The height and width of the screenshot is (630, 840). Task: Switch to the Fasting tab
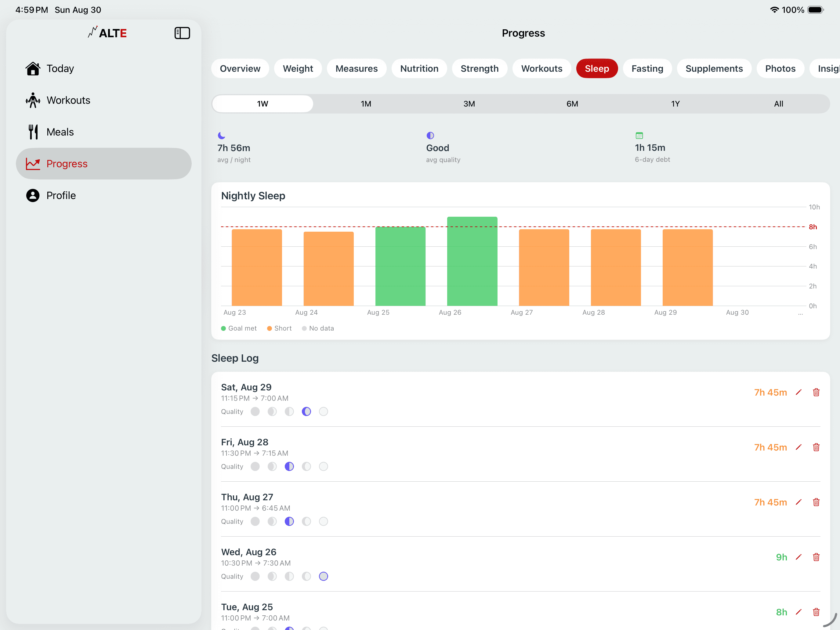tap(647, 69)
